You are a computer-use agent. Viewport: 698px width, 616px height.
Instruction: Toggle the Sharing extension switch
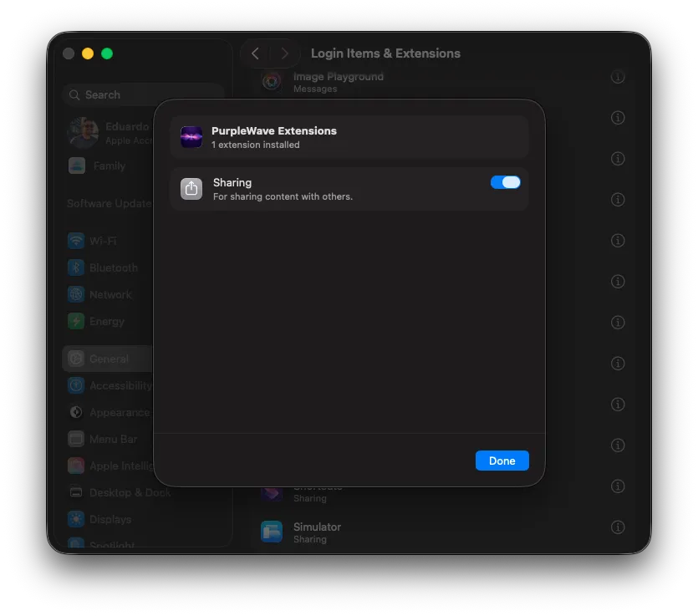pos(505,182)
